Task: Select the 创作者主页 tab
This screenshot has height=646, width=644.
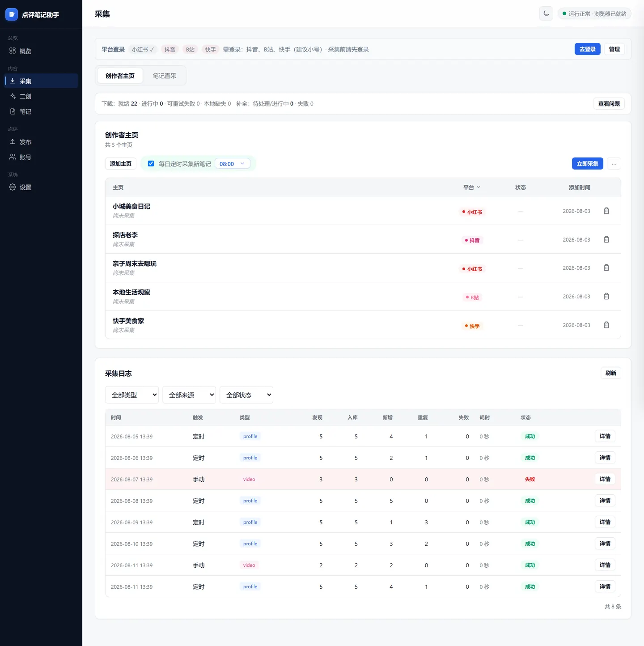Action: coord(120,76)
